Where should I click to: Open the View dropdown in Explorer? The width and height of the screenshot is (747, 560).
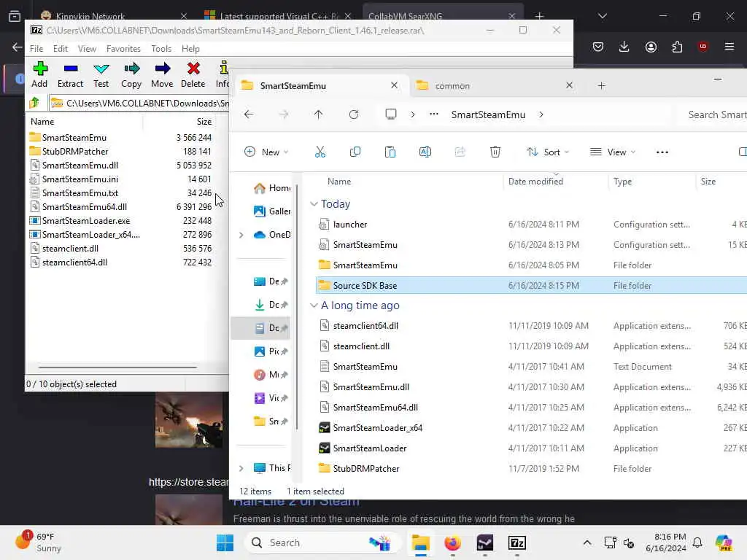[613, 152]
